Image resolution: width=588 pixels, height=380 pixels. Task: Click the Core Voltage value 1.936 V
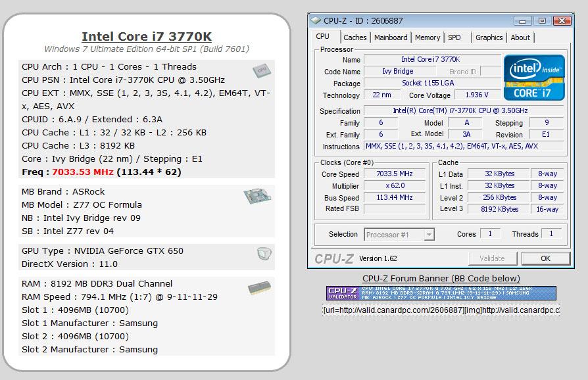(477, 95)
